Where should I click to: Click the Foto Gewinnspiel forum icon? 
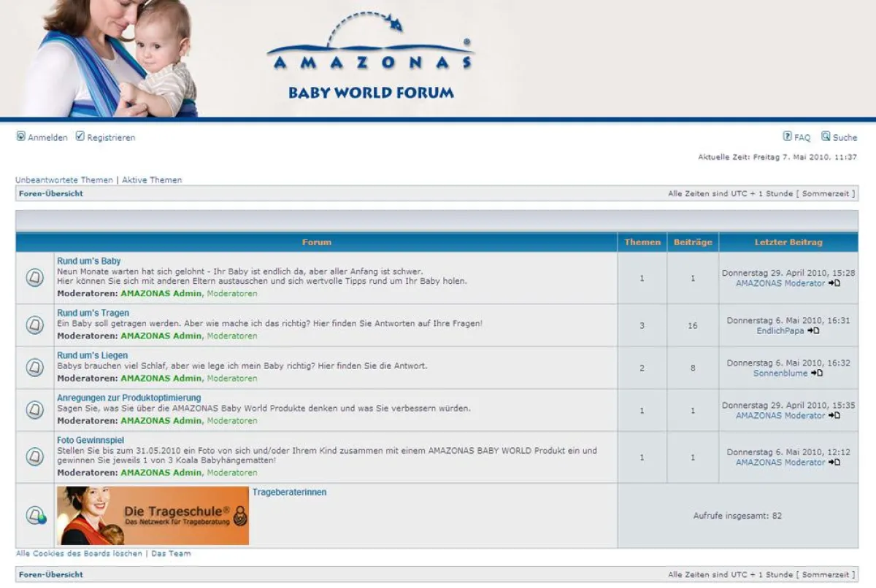[34, 457]
